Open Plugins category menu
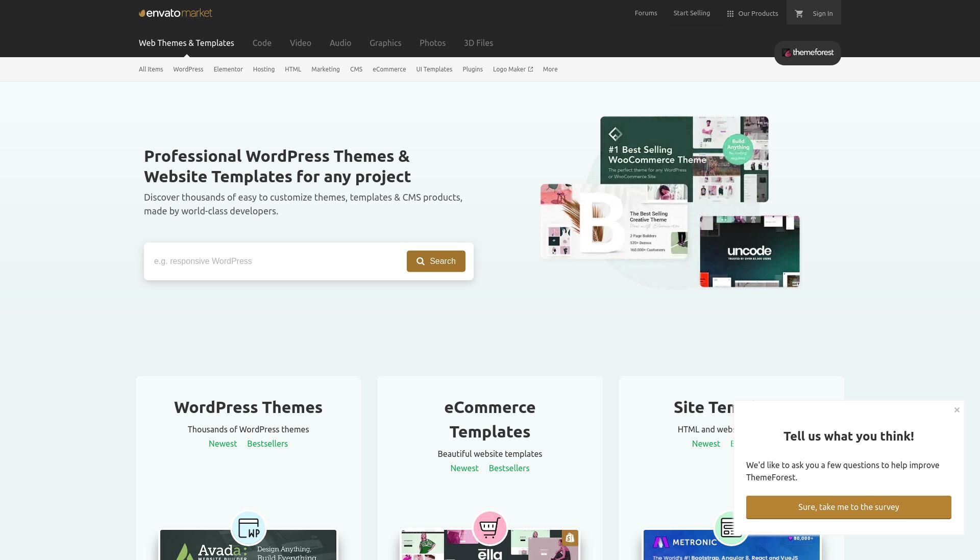The image size is (980, 560). coord(473,69)
